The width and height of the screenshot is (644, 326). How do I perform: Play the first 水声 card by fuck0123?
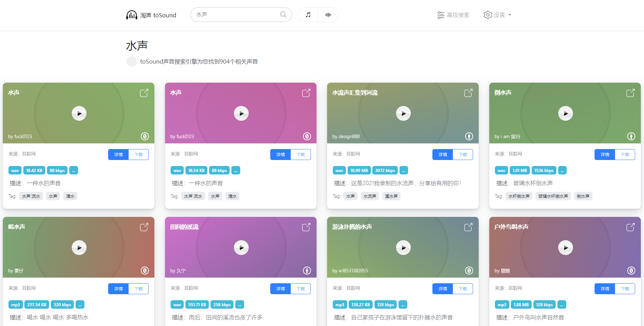pos(79,113)
